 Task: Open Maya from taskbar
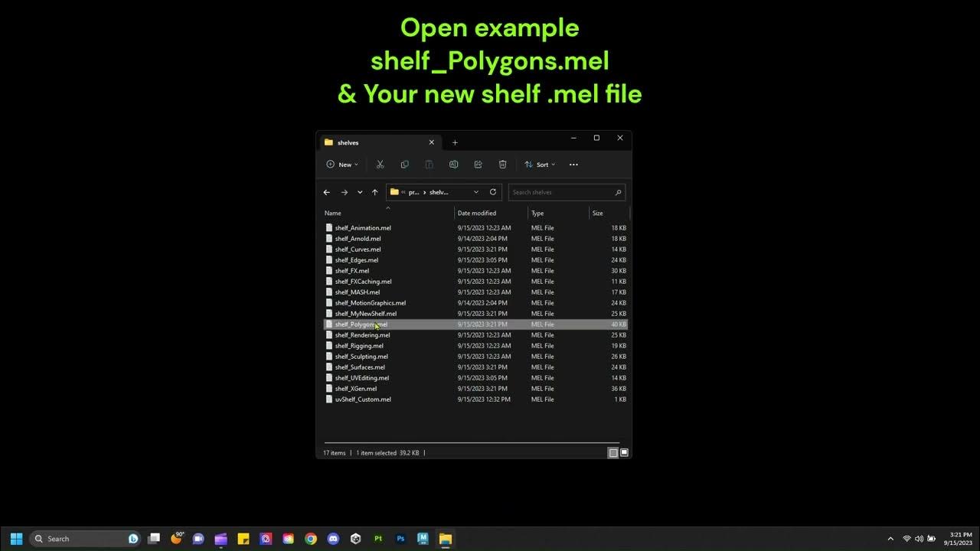(x=423, y=539)
